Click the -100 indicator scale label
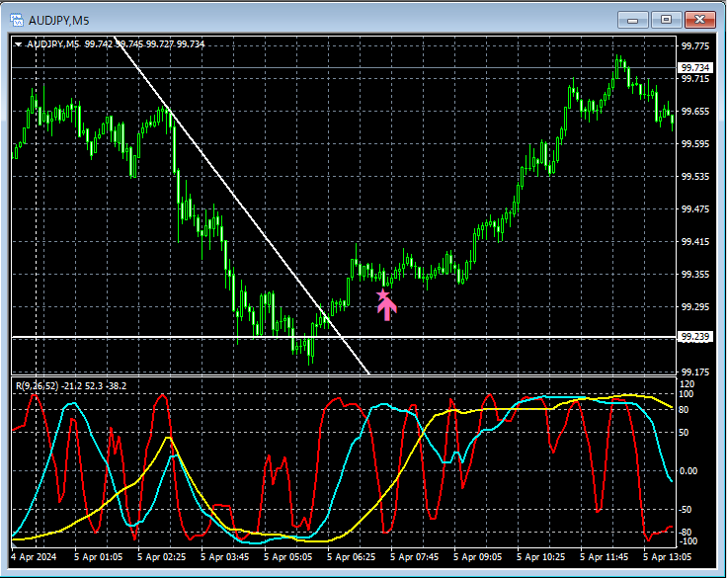Screen dimensions: 728x578 688,540
